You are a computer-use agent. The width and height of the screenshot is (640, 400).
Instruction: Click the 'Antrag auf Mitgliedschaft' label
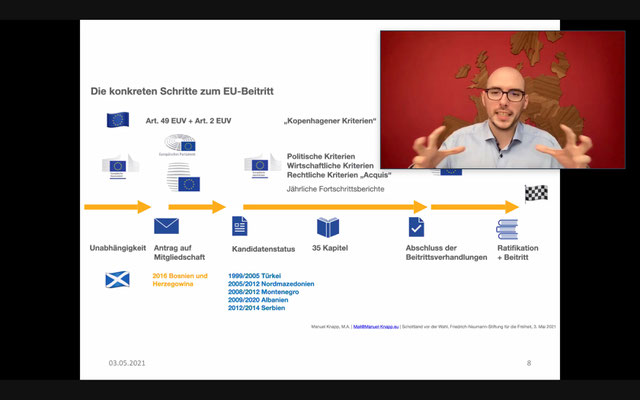pyautogui.click(x=179, y=253)
